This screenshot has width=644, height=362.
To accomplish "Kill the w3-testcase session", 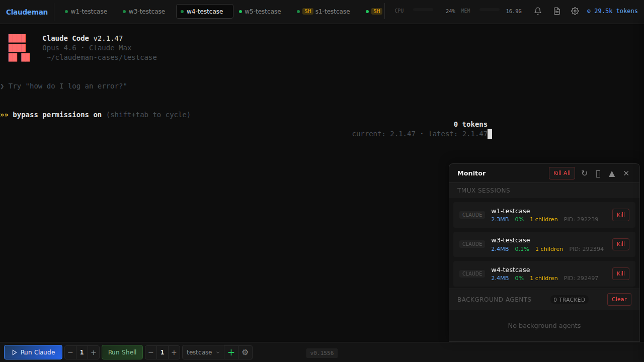I will pyautogui.click(x=621, y=244).
